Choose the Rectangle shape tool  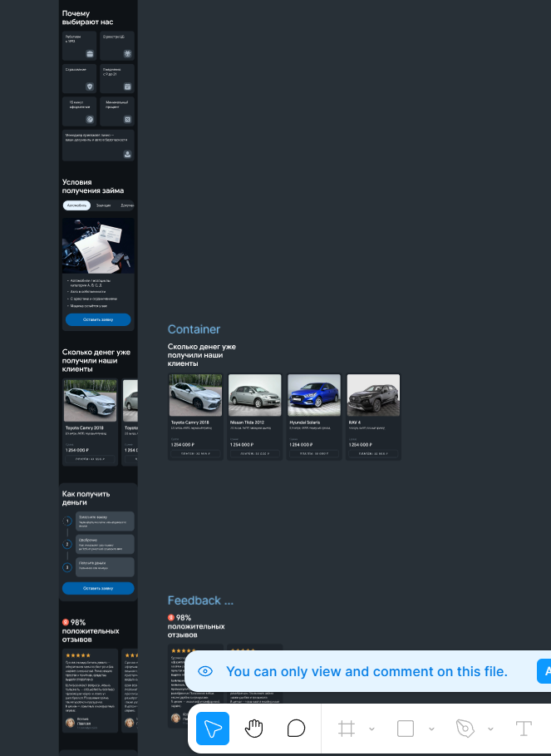pos(406,729)
